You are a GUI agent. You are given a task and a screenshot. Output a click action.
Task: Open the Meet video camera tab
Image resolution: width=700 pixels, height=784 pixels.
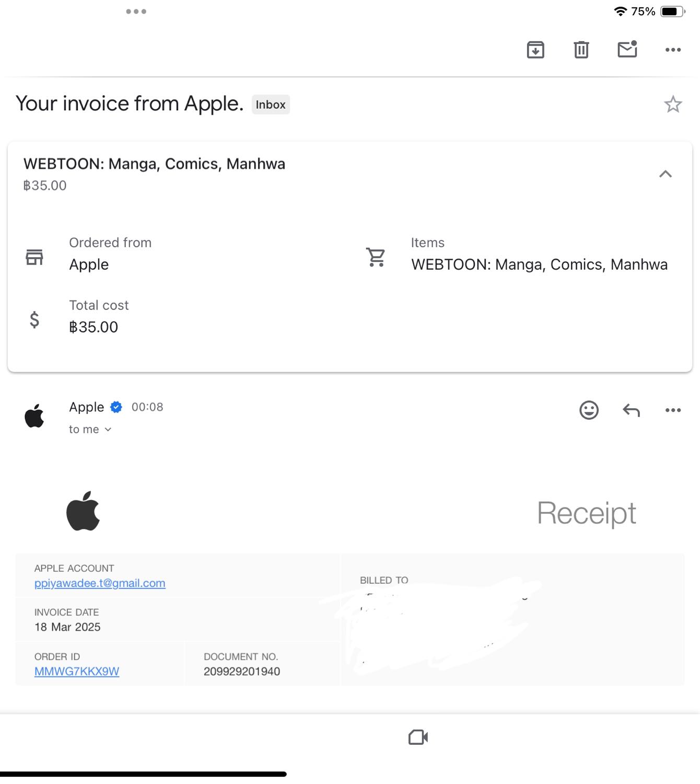(x=418, y=737)
